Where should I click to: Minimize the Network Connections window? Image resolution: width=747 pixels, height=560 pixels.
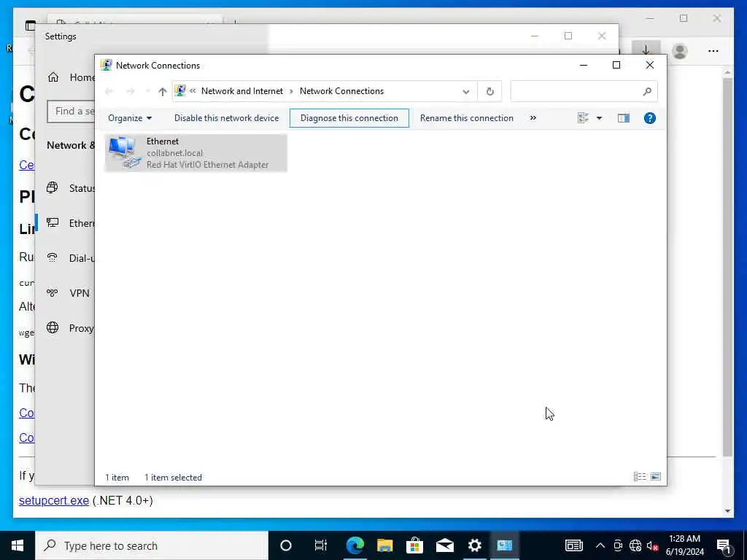[583, 65]
